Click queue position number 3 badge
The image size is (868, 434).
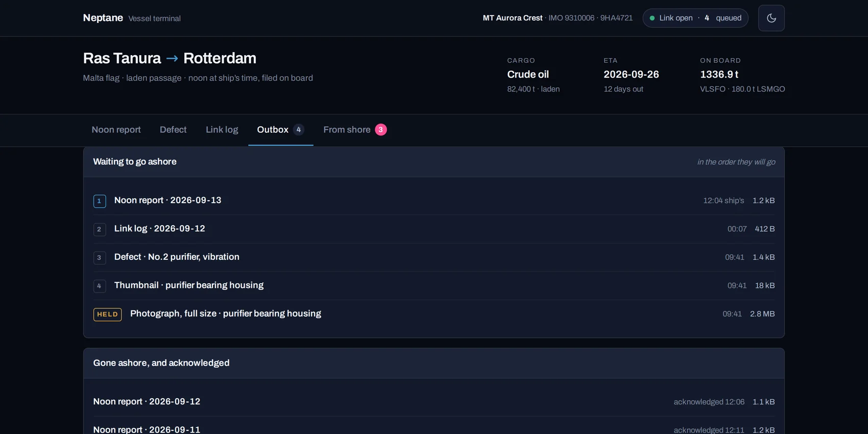point(100,258)
